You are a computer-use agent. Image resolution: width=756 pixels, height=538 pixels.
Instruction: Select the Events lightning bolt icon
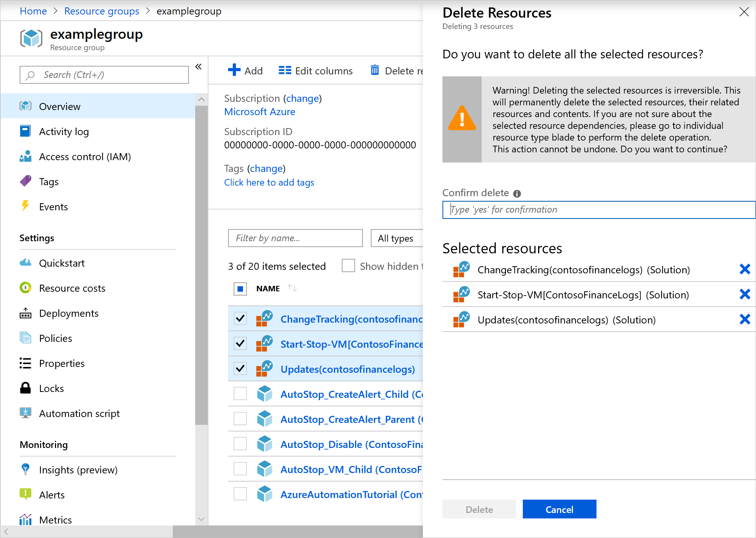click(x=25, y=206)
